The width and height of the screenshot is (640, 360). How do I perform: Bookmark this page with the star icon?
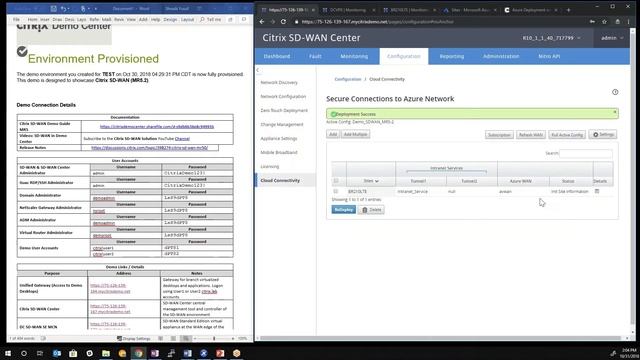604,22
